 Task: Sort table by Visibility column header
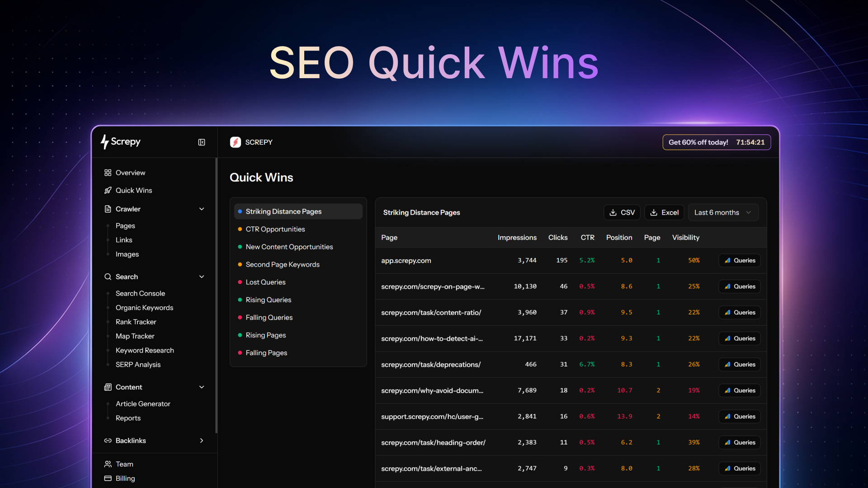[686, 238]
